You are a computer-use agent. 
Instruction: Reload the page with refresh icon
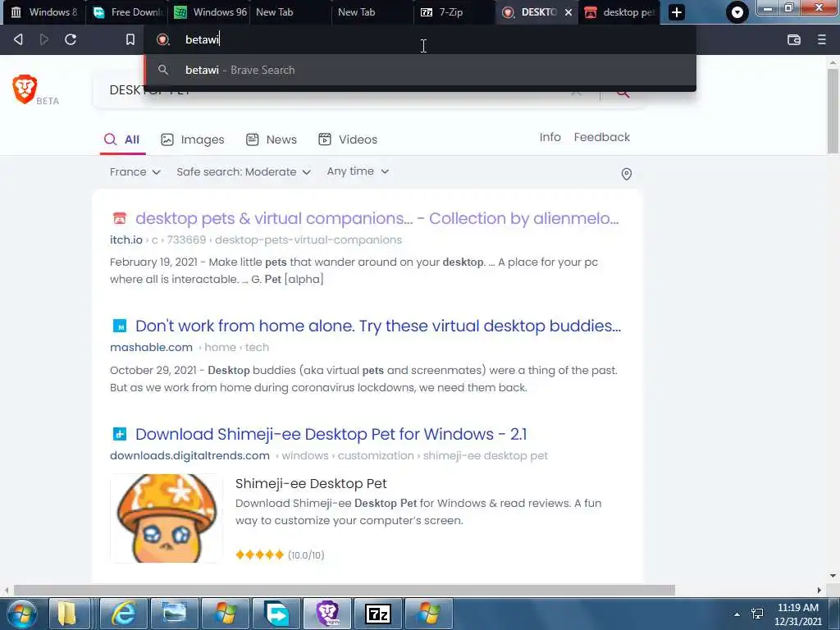point(71,39)
